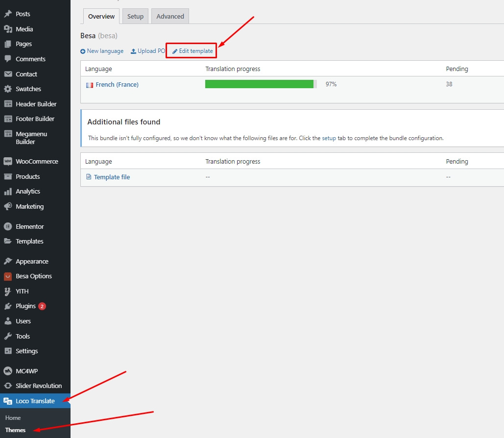Click the Upload PO link
This screenshot has height=438, width=504.
[148, 51]
